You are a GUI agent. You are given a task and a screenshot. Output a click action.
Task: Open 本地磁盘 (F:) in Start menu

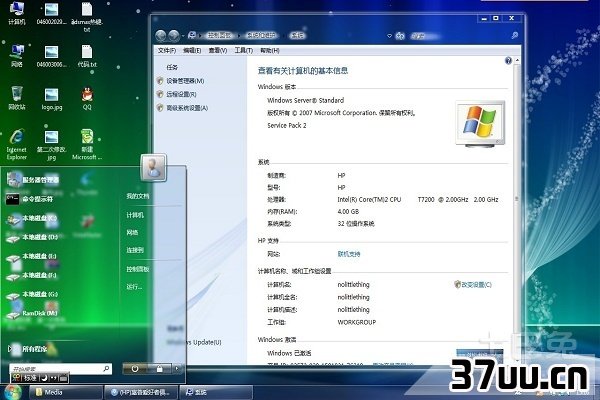tap(32, 275)
